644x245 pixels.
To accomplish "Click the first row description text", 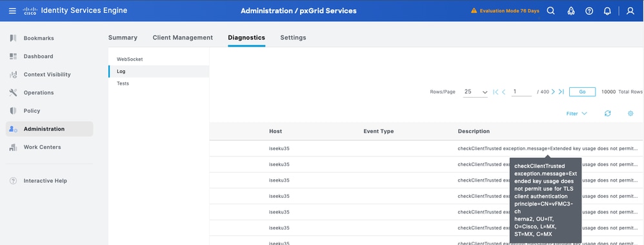I will [548, 148].
